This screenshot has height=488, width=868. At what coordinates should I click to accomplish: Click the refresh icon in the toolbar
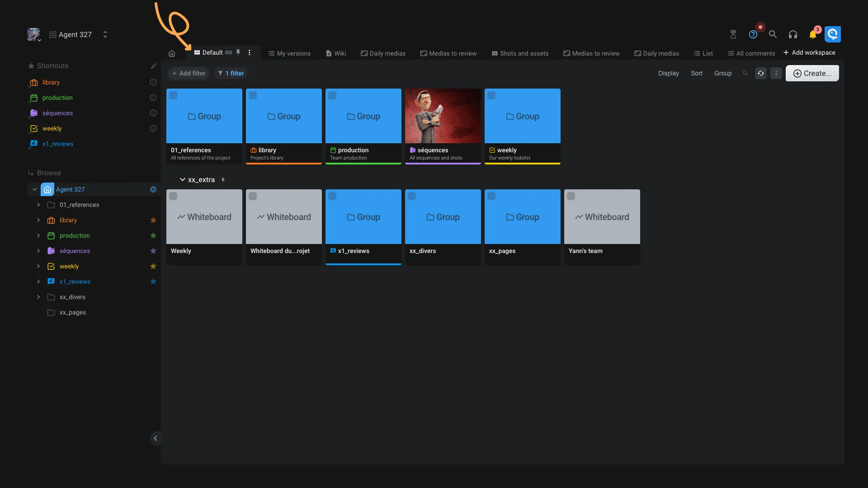point(761,73)
